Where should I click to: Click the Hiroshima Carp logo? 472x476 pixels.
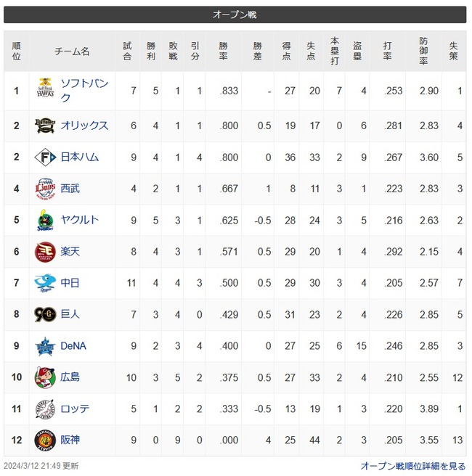click(45, 377)
